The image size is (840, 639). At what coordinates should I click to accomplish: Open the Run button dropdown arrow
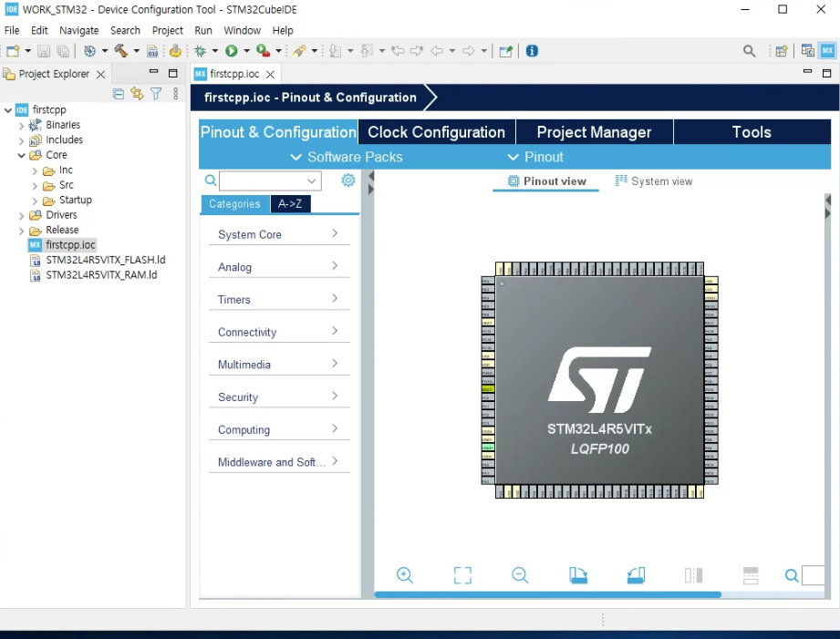pyautogui.click(x=246, y=51)
